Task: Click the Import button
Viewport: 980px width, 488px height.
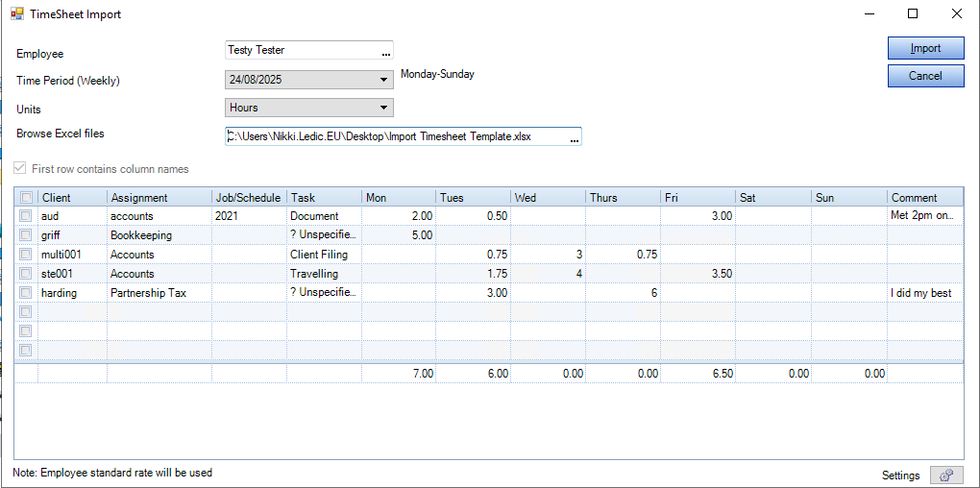Action: point(925,48)
